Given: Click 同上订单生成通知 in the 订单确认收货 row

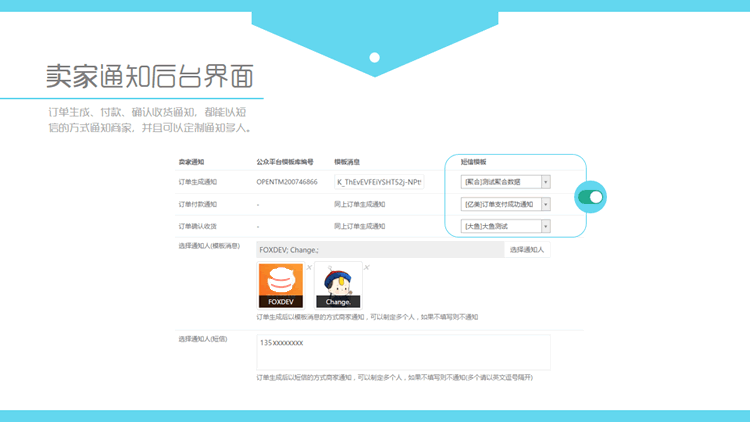Looking at the screenshot, I should [x=360, y=226].
